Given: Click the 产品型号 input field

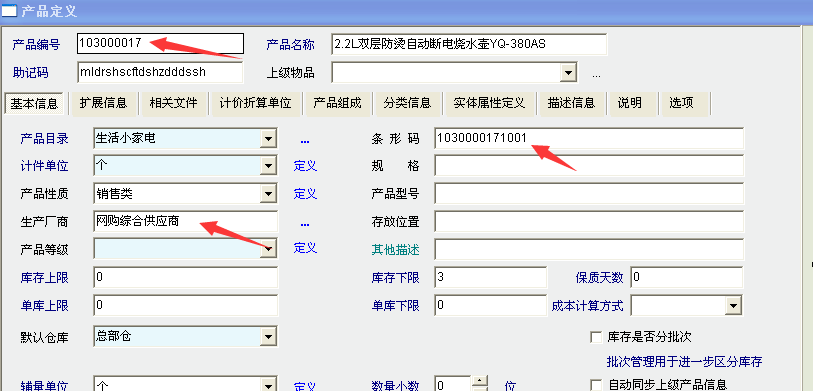Looking at the screenshot, I should (589, 194).
